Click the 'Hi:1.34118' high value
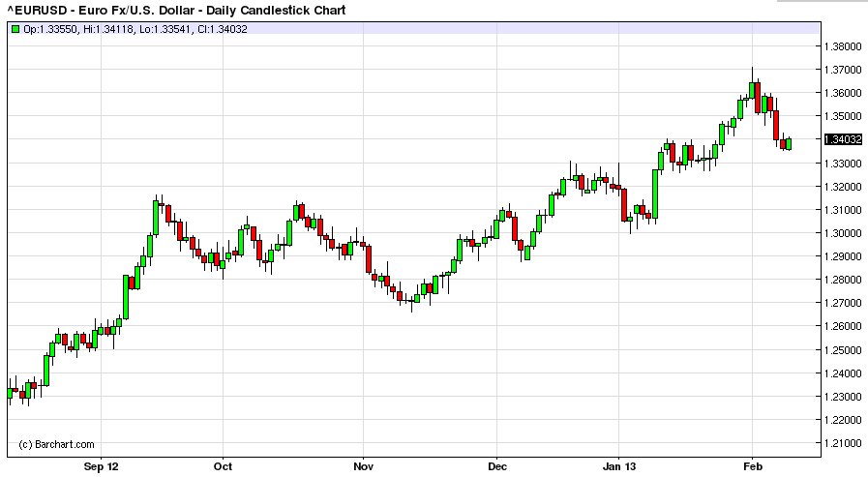868x477 pixels. coord(108,29)
